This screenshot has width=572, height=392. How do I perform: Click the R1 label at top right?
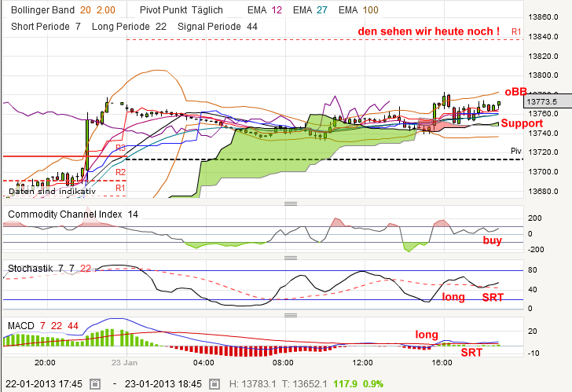click(516, 31)
